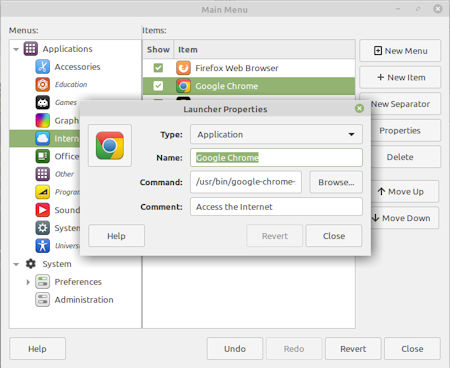The height and width of the screenshot is (368, 450).
Task: Open the Type dropdown set to Application
Action: coord(276,134)
